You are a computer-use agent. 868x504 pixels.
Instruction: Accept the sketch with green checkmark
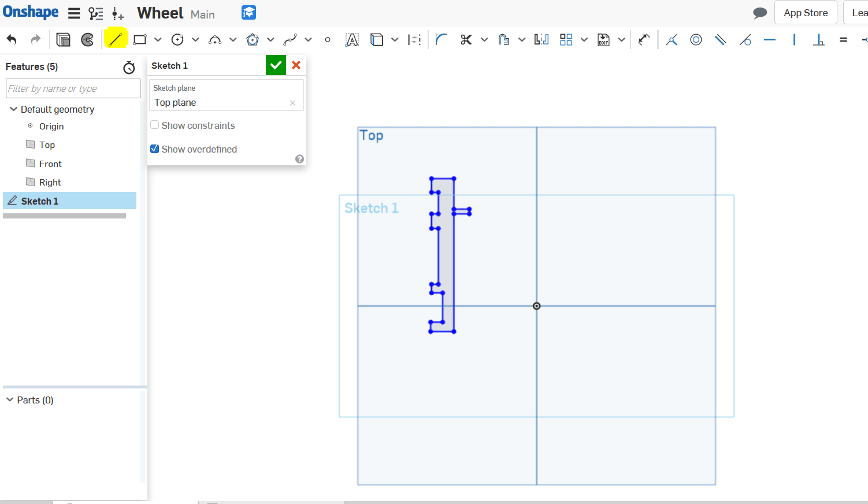tap(276, 65)
